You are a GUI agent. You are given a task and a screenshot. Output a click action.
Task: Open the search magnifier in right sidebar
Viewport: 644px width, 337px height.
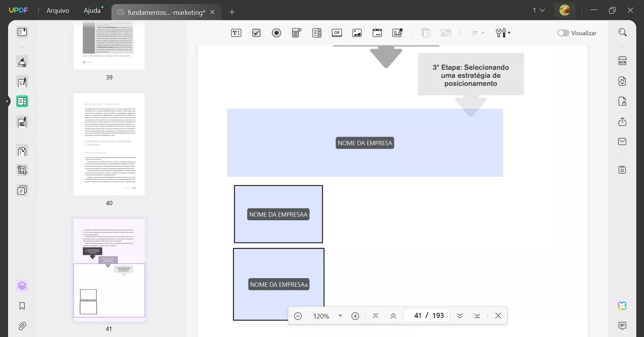coord(623,32)
